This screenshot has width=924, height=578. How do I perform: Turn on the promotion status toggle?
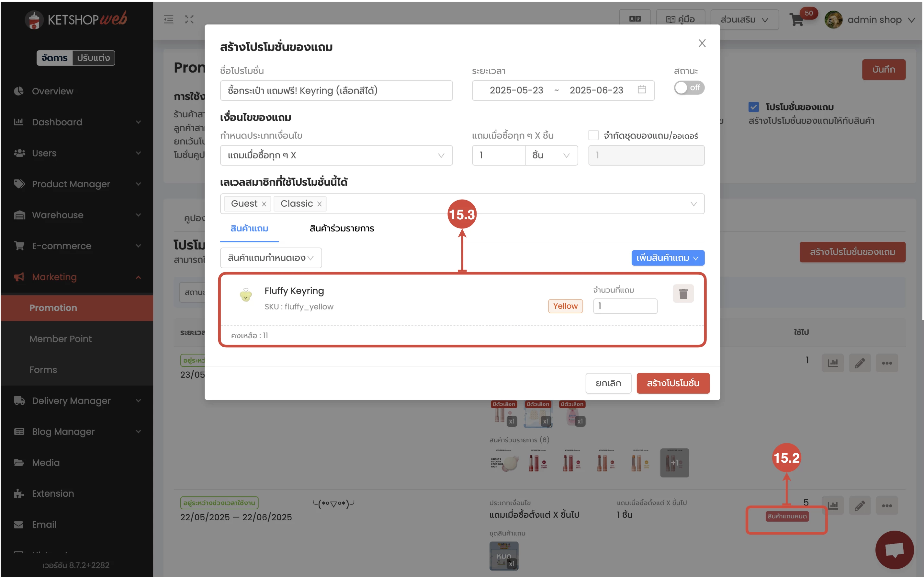point(689,87)
